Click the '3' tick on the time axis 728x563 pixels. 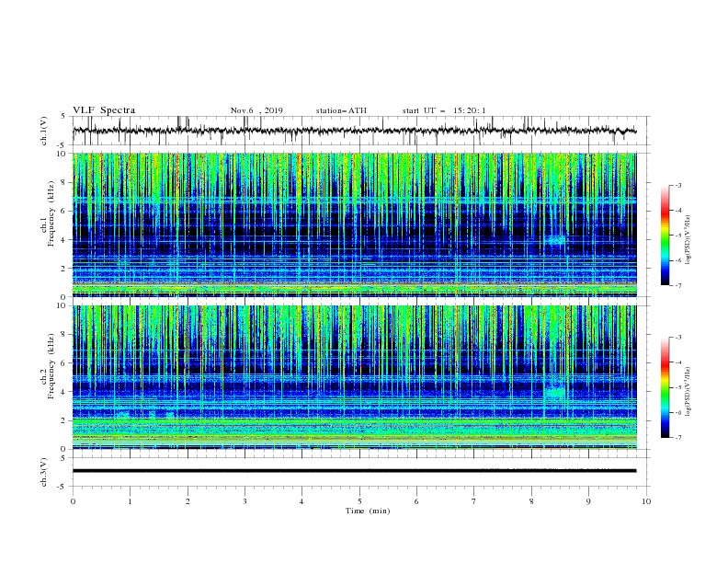coord(245,501)
